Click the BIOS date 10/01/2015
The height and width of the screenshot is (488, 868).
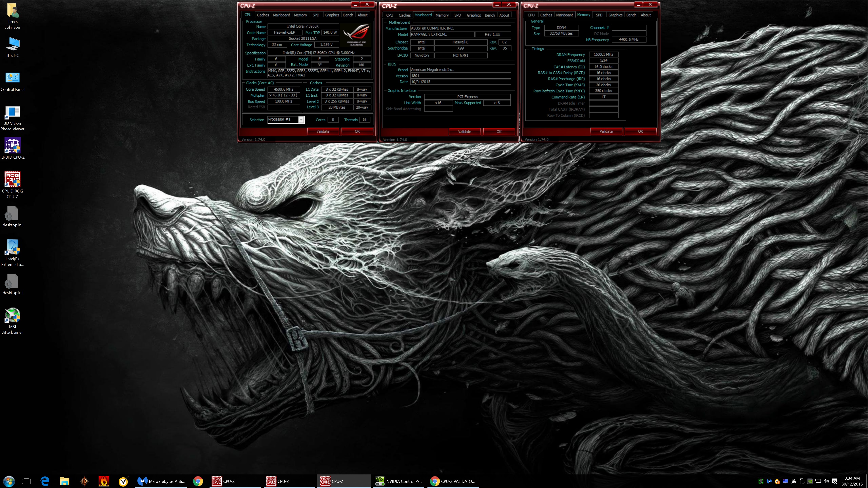click(460, 82)
